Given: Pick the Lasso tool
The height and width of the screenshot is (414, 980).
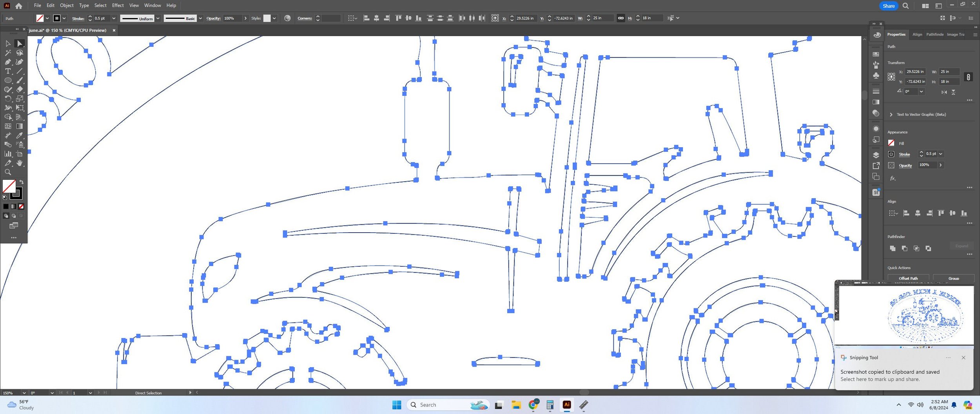Looking at the screenshot, I should pyautogui.click(x=19, y=53).
